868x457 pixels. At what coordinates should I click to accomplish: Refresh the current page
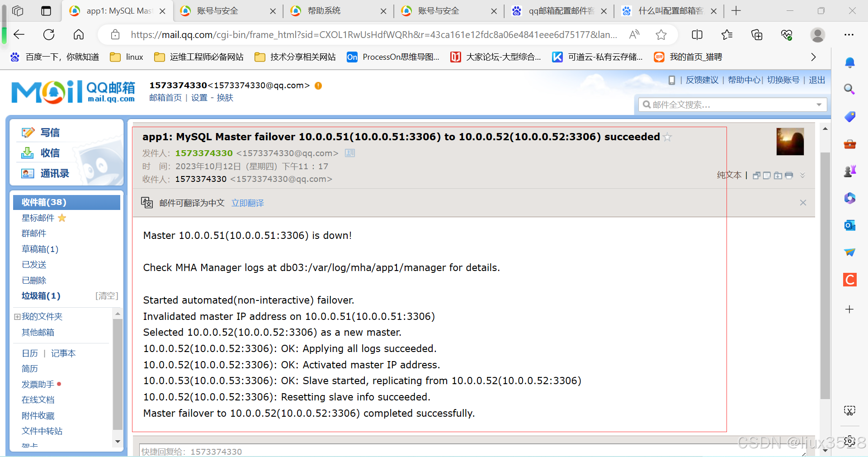[x=49, y=34]
